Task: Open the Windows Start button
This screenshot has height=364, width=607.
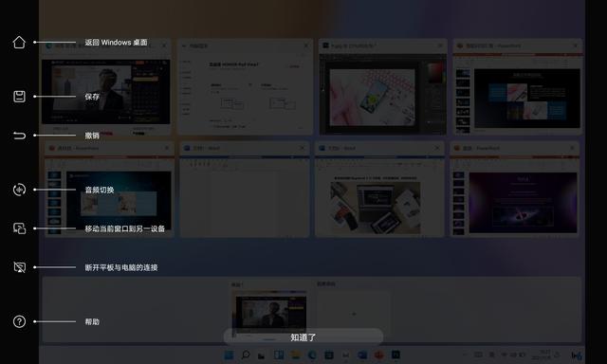Action: tap(229, 355)
